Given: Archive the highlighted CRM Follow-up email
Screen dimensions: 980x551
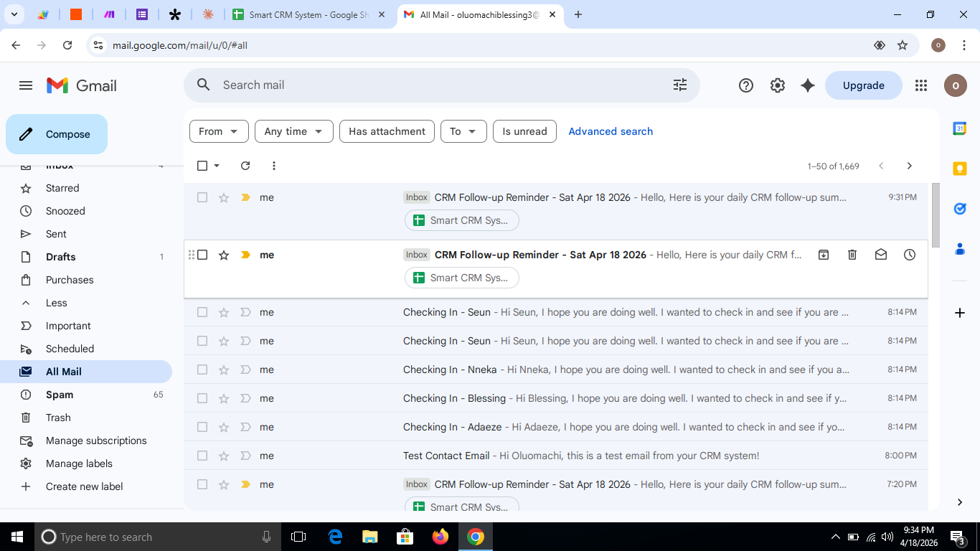Looking at the screenshot, I should 823,255.
